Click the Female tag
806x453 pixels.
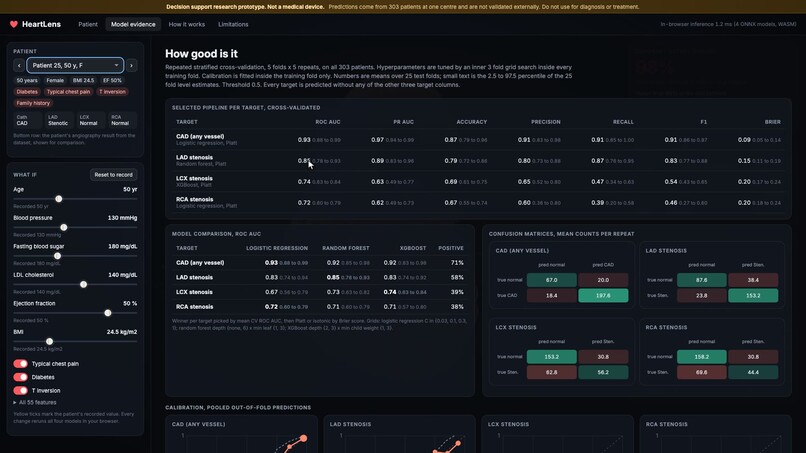[x=55, y=80]
